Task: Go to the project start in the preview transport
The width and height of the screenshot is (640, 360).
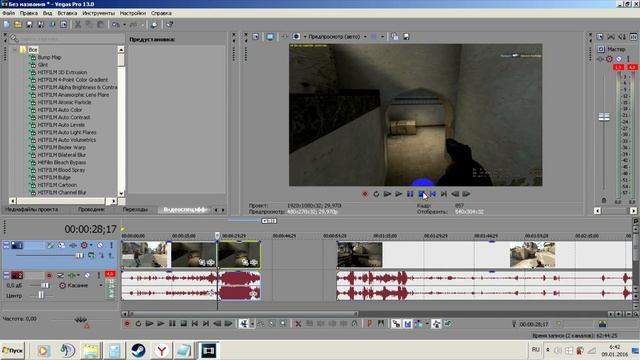Action: [x=433, y=194]
